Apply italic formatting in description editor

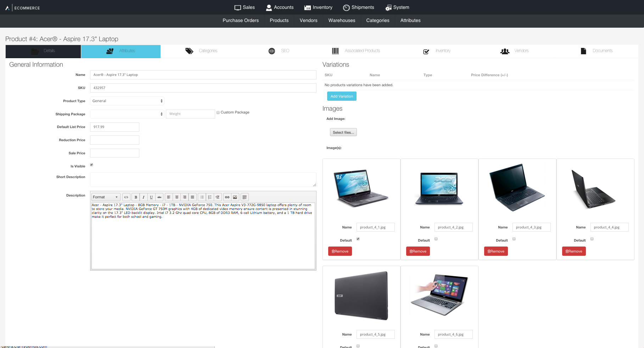click(144, 197)
